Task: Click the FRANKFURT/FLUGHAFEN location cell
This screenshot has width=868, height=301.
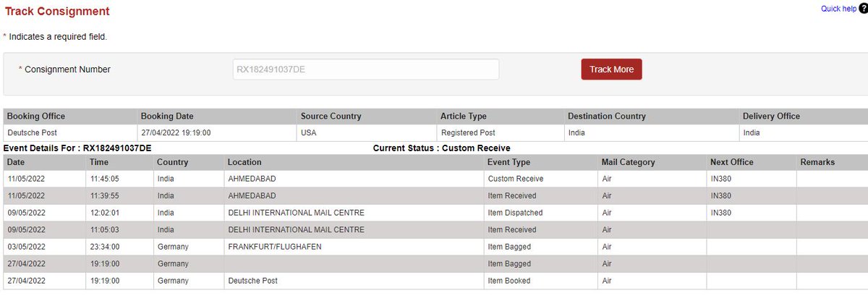Action: point(354,247)
